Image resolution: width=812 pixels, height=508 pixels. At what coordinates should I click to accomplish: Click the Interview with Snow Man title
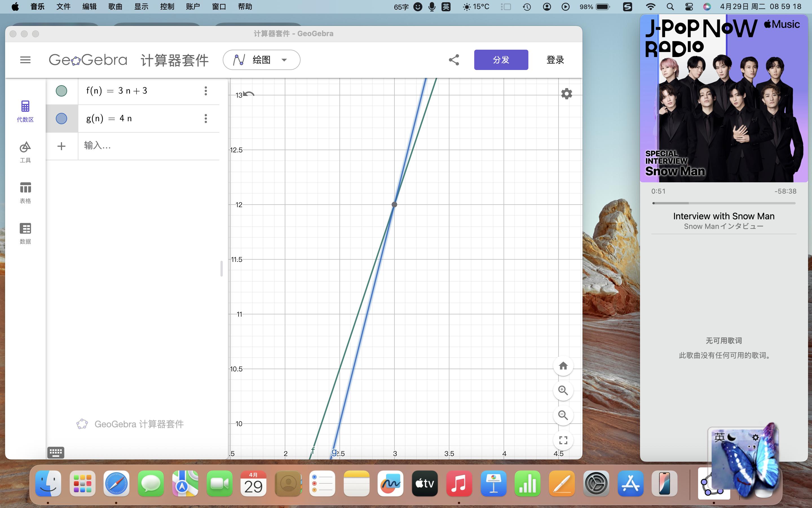(724, 216)
